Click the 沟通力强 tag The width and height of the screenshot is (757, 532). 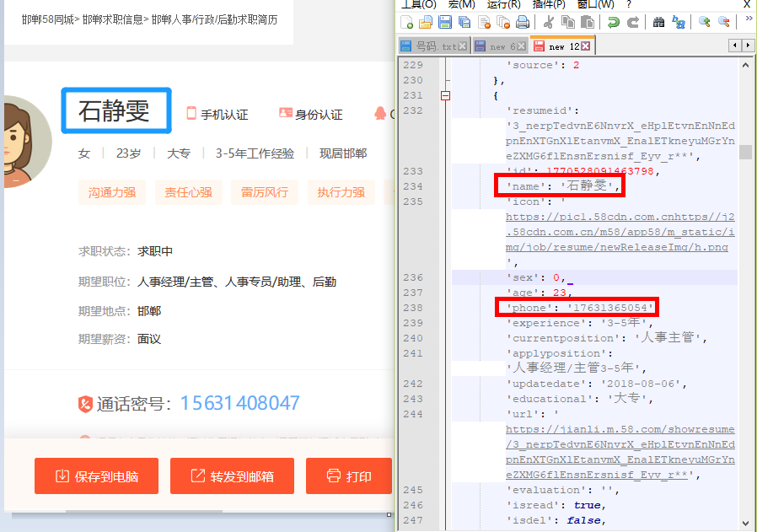(x=112, y=192)
